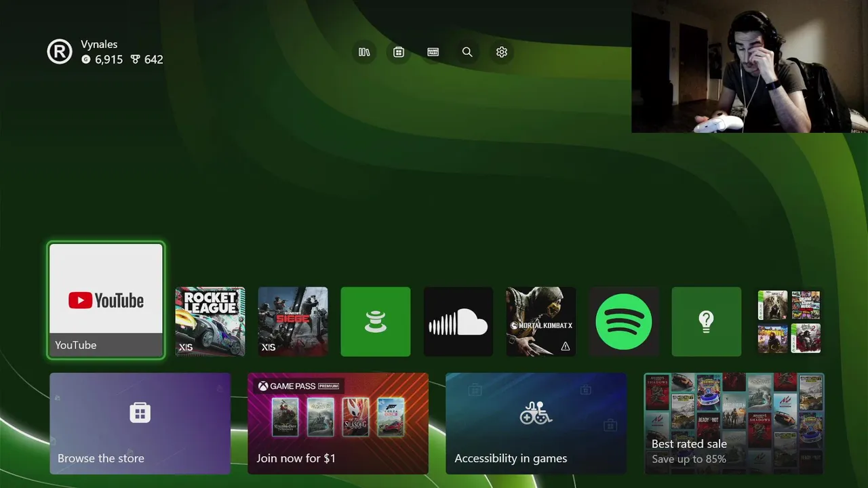The width and height of the screenshot is (868, 488).
Task: Open the Accessibility in games card
Action: coord(536,424)
